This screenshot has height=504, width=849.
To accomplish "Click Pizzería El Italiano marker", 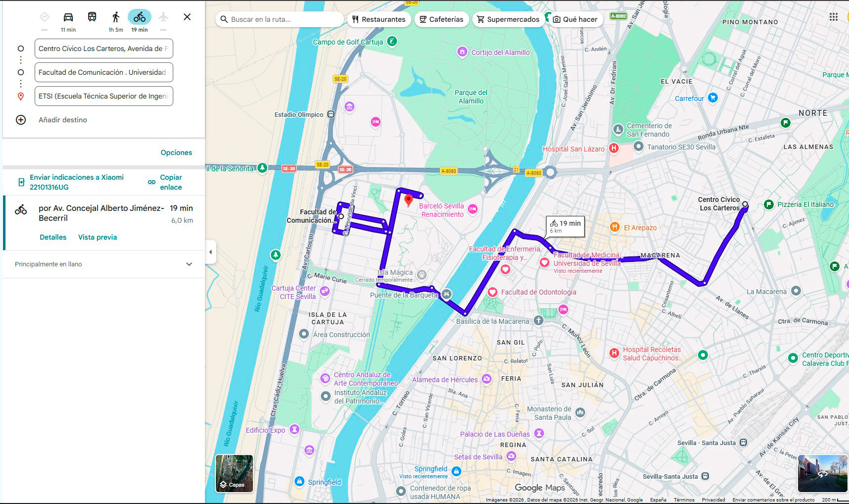I will coord(769,204).
